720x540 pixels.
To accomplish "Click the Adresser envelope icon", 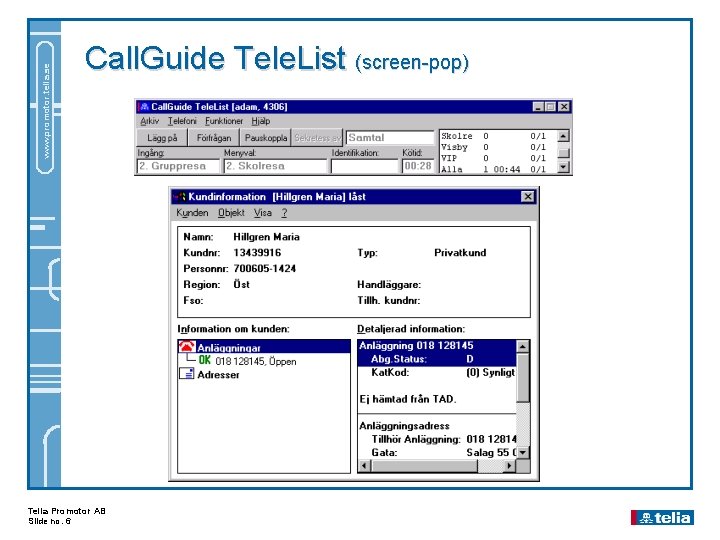I will point(186,374).
